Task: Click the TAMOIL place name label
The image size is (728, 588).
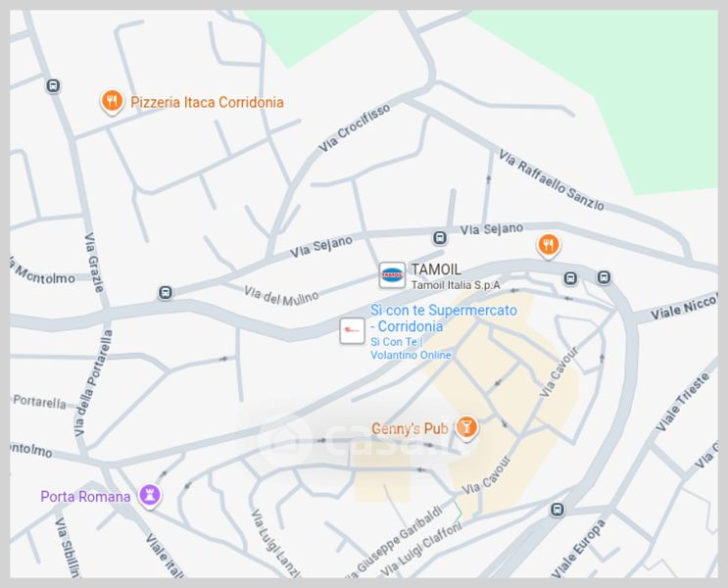Action: [x=436, y=269]
